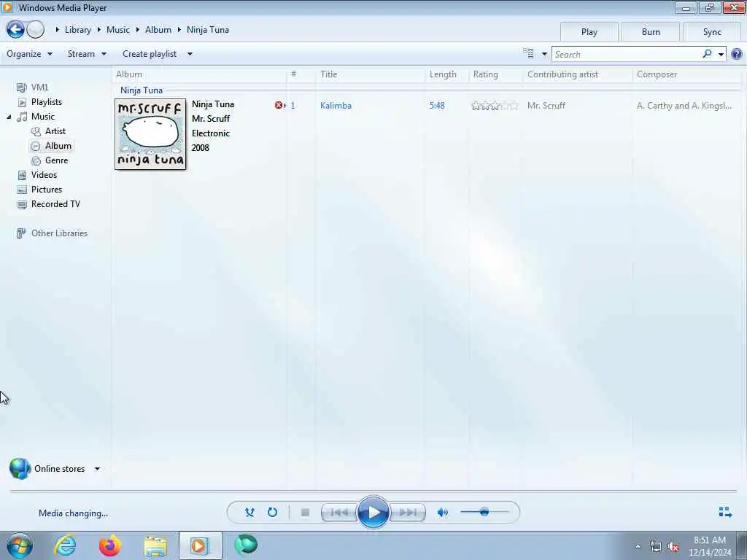Open Windows Explorer from the taskbar
The height and width of the screenshot is (560, 747).
155,545
